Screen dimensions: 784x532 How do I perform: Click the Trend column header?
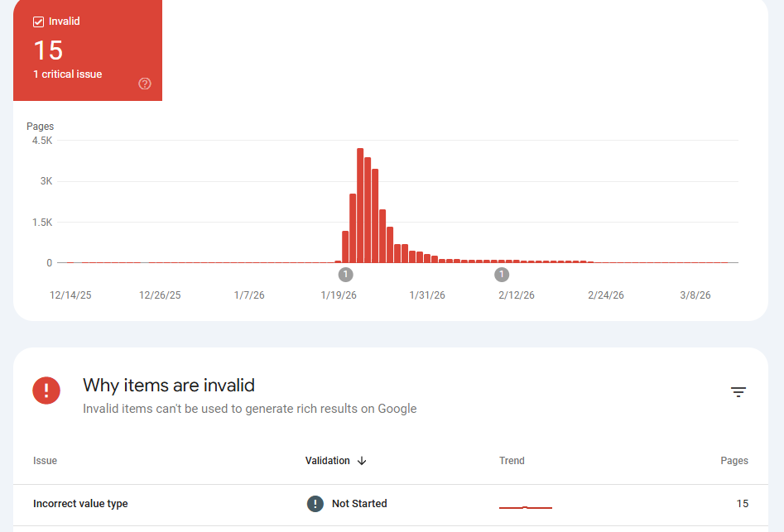[x=512, y=461]
